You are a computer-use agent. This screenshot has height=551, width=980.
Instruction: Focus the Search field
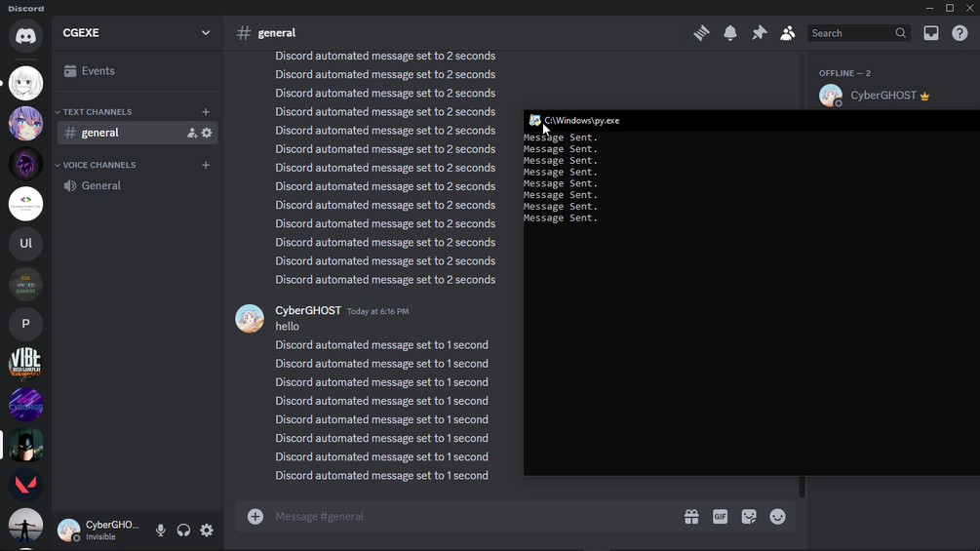(x=859, y=33)
